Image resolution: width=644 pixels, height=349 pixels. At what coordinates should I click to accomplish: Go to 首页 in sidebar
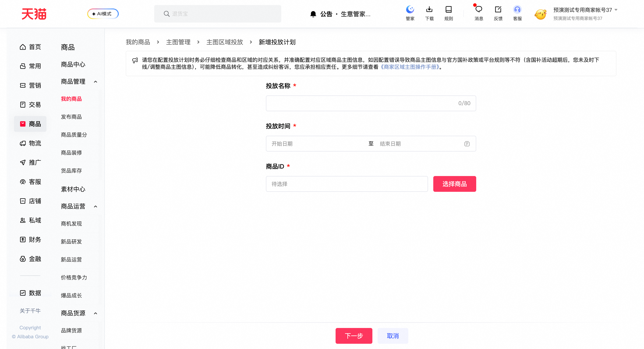point(30,47)
